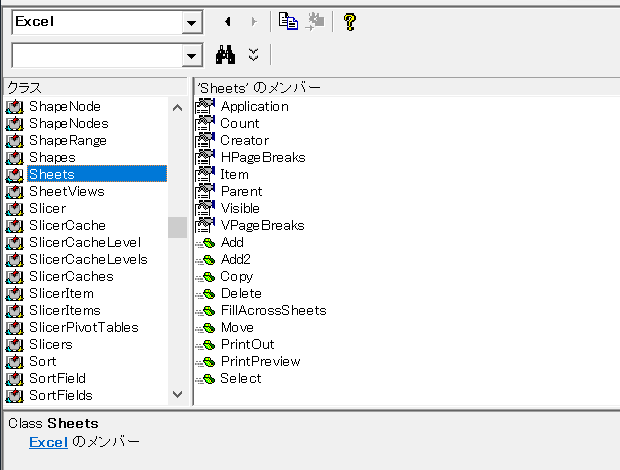Select the Application property member
620x470 pixels.
pyautogui.click(x=255, y=106)
